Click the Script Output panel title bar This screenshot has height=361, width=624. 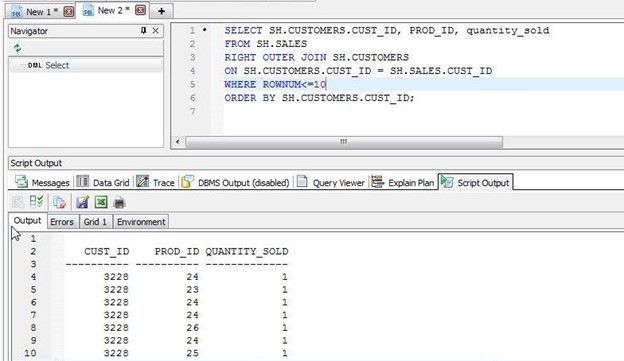[x=316, y=163]
